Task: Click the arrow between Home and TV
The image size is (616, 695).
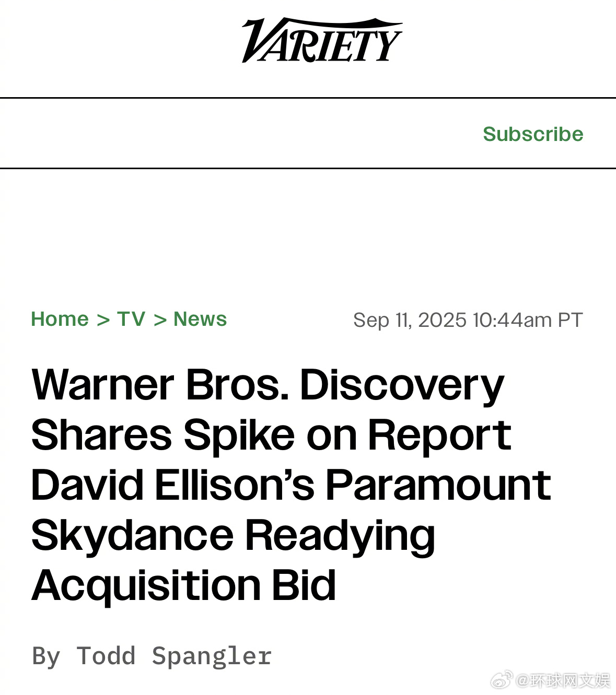Action: click(103, 320)
